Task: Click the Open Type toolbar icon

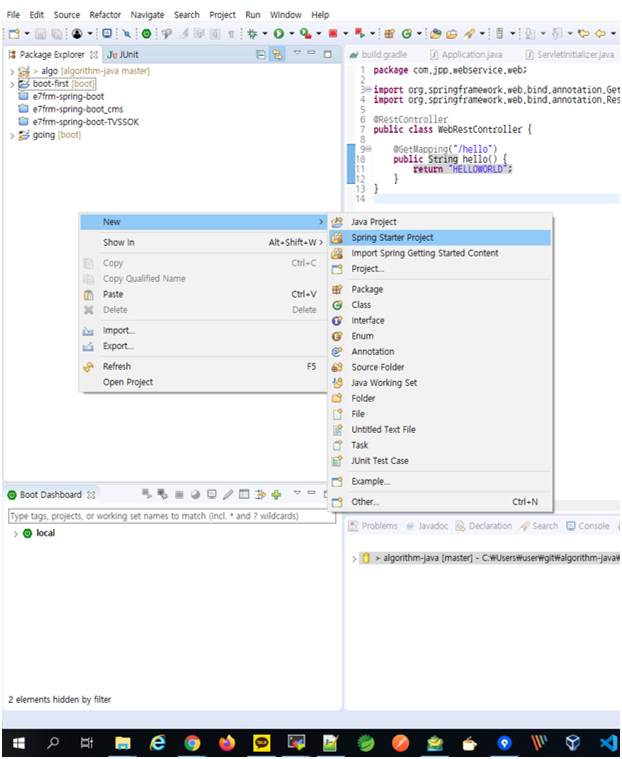Action: coord(436,33)
